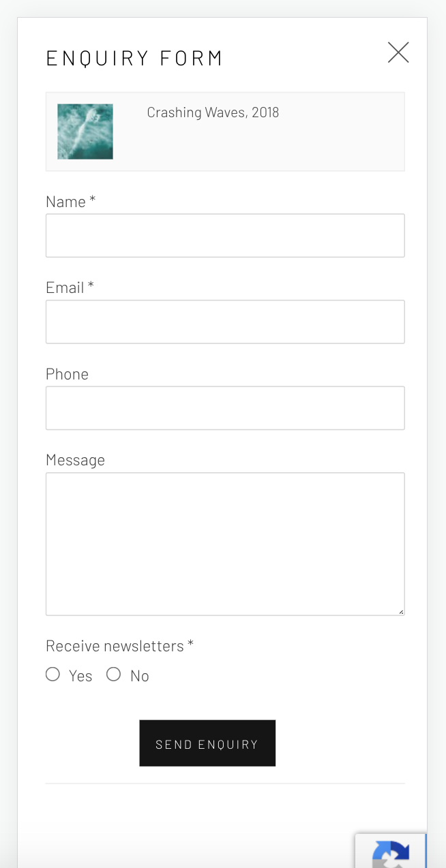
Task: Click inside the Message text area
Action: pos(225,544)
